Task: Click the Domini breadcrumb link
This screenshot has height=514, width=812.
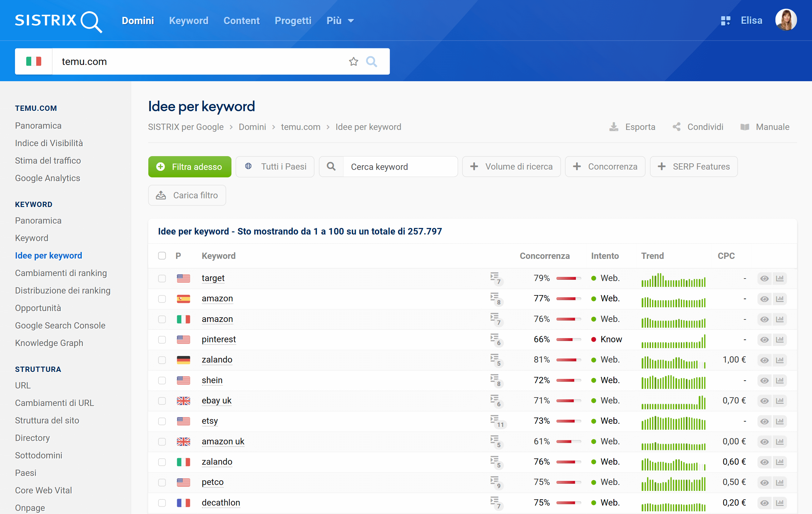Action: [252, 127]
